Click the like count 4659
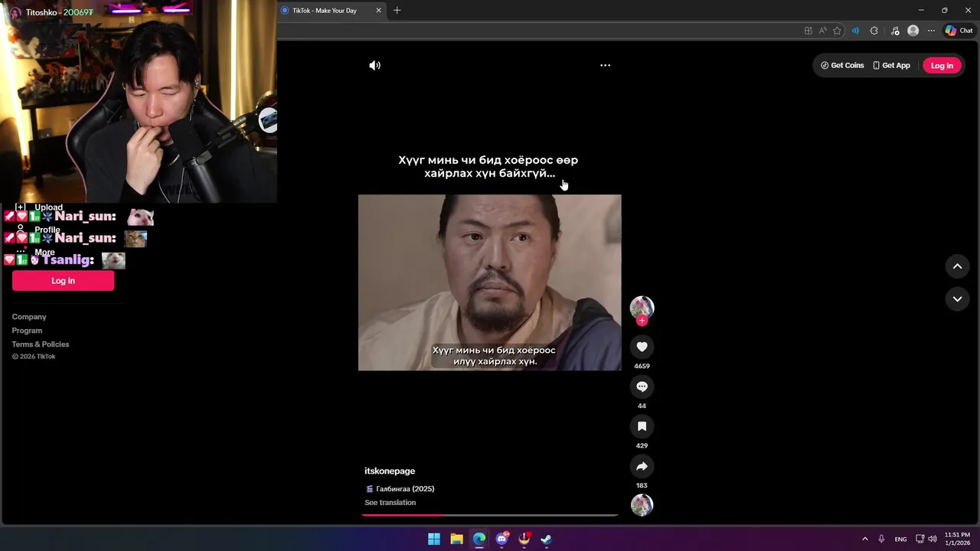Screen dimensions: 980x551 pos(642,367)
